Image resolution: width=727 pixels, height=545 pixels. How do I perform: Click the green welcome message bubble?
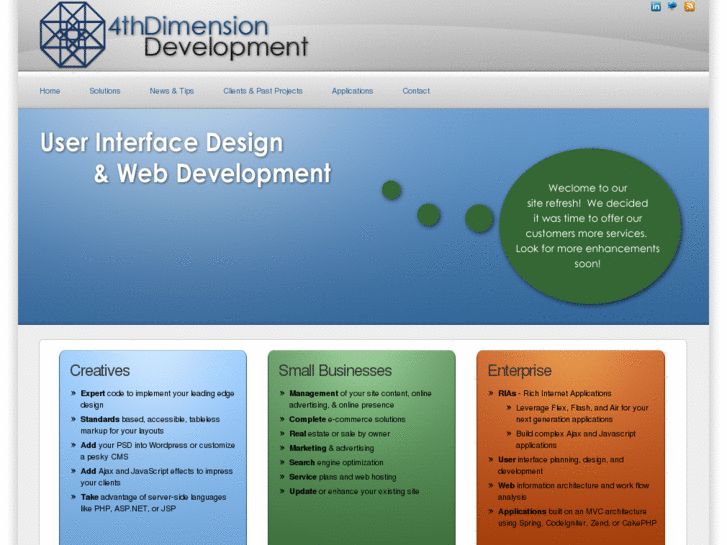(x=590, y=226)
